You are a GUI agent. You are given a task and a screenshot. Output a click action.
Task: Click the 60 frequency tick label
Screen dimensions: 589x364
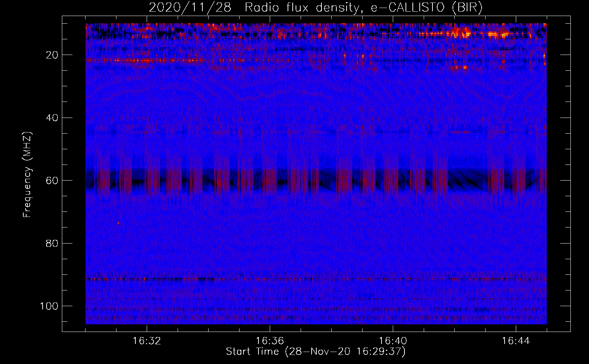[x=52, y=181]
